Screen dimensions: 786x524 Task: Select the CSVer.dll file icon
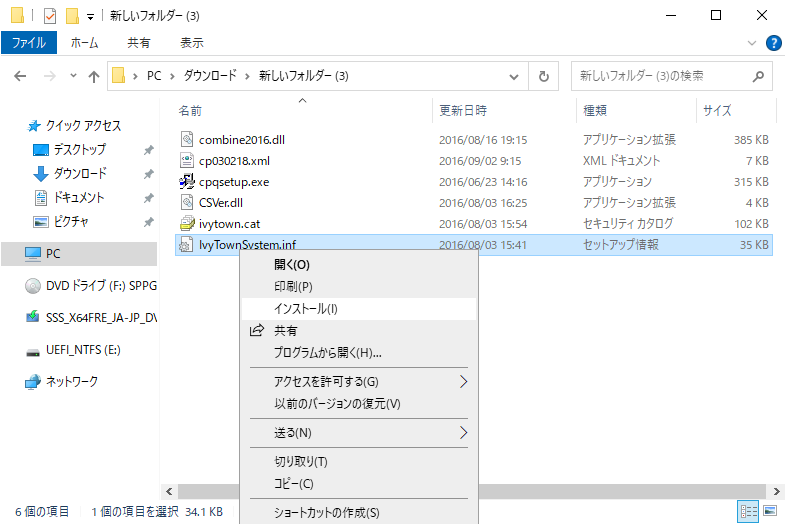tap(186, 203)
